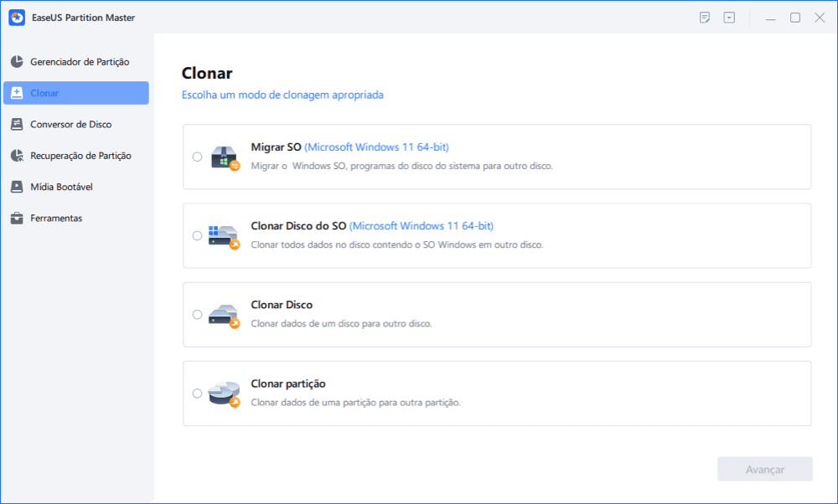Select the Migrar SO radio button

[197, 157]
